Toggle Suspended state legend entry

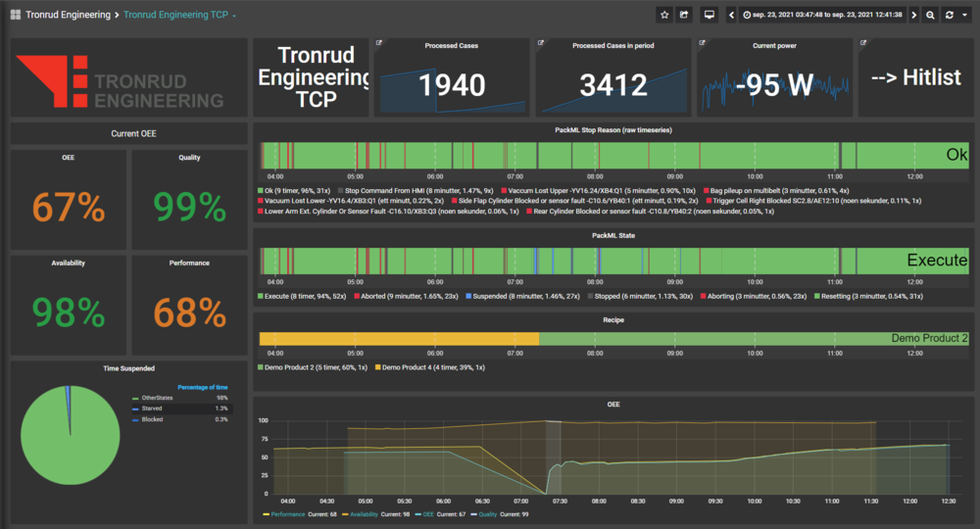522,296
